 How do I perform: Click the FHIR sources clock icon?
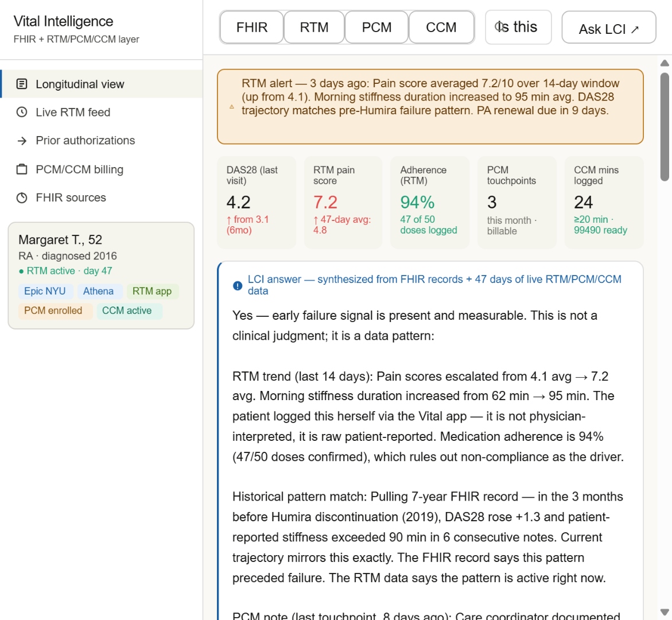[x=22, y=197]
